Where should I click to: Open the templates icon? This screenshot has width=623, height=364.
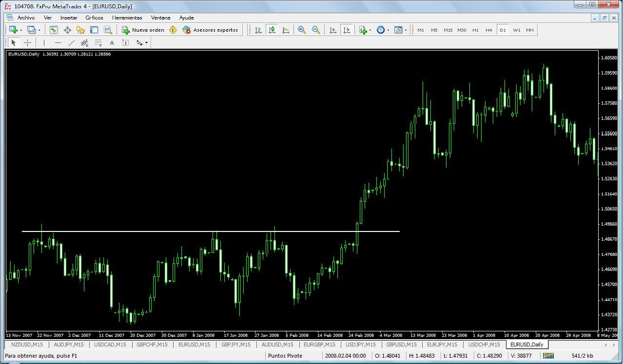coord(398,30)
